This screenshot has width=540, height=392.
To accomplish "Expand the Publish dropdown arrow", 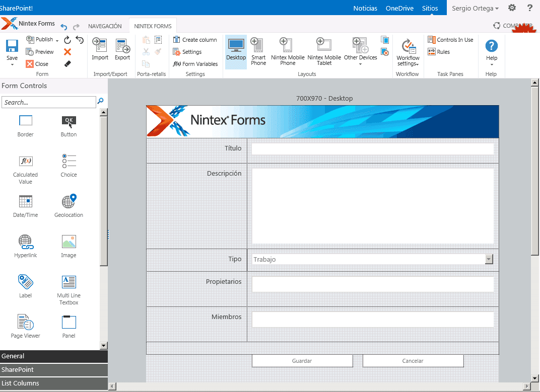I will [57, 41].
